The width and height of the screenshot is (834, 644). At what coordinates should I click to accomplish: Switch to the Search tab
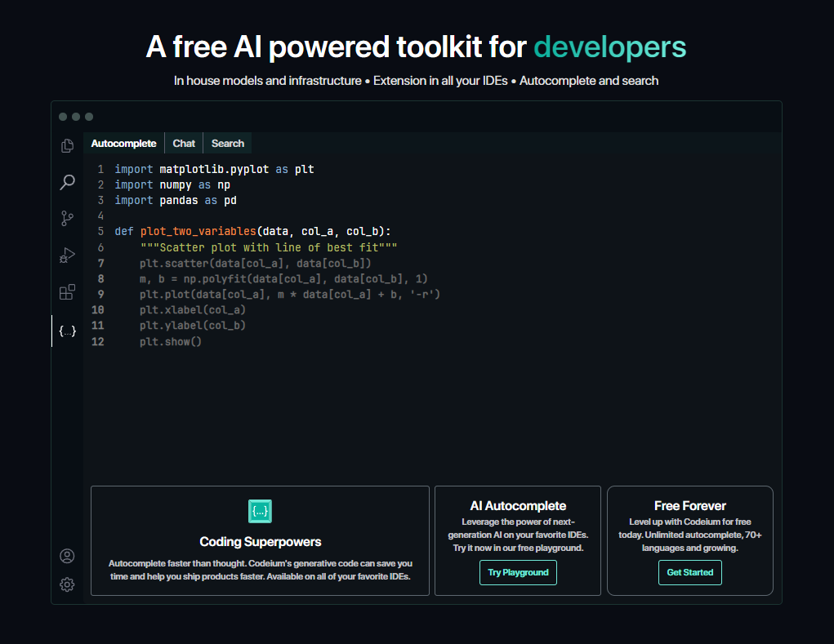pos(228,144)
